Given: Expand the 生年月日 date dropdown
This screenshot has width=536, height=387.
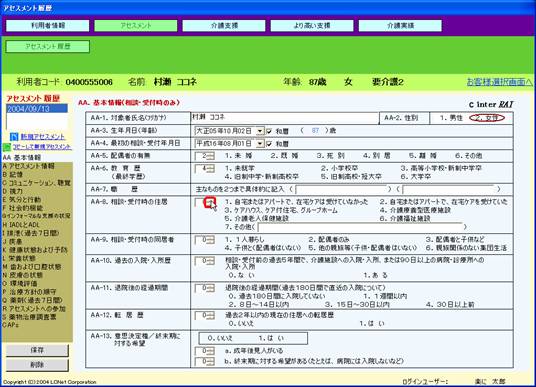Looking at the screenshot, I should click(x=260, y=131).
